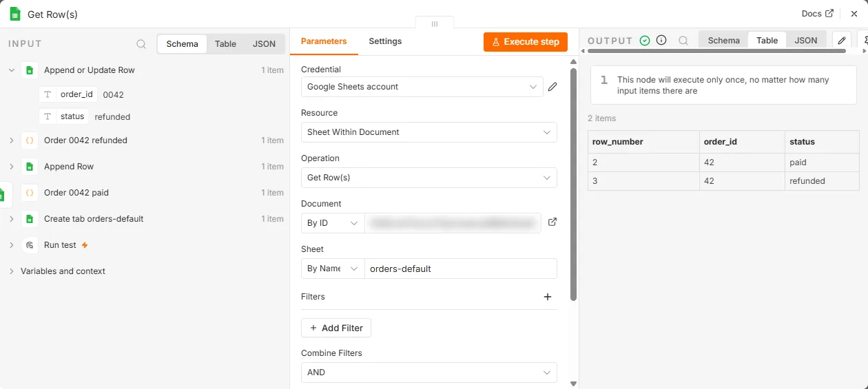Viewport: 868px width, 389px height.
Task: Switch input view to Table
Action: click(225, 44)
